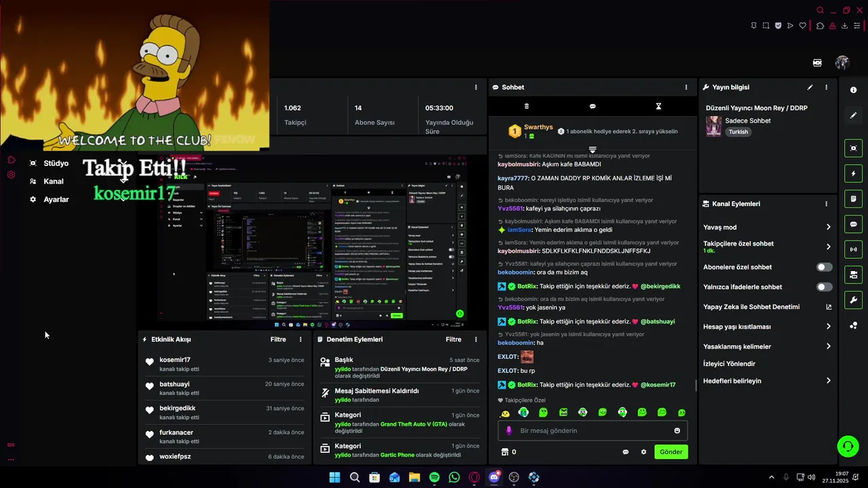Open WhatsApp from the taskbar
Screen dimensions: 868x488
454,477
